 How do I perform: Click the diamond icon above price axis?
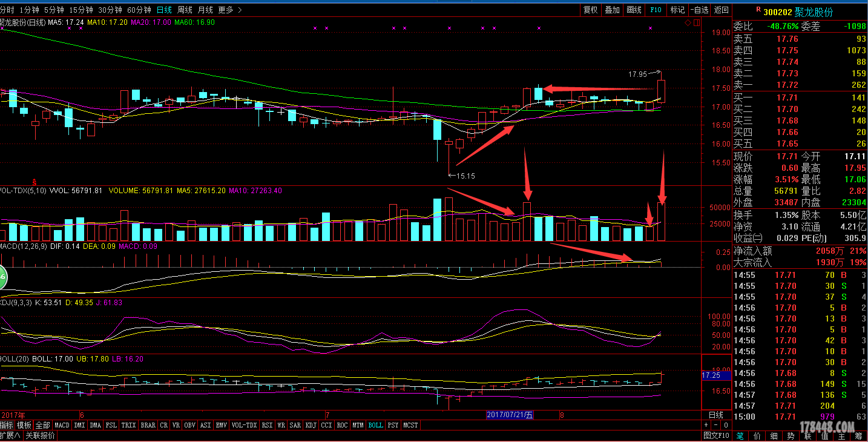pos(688,23)
